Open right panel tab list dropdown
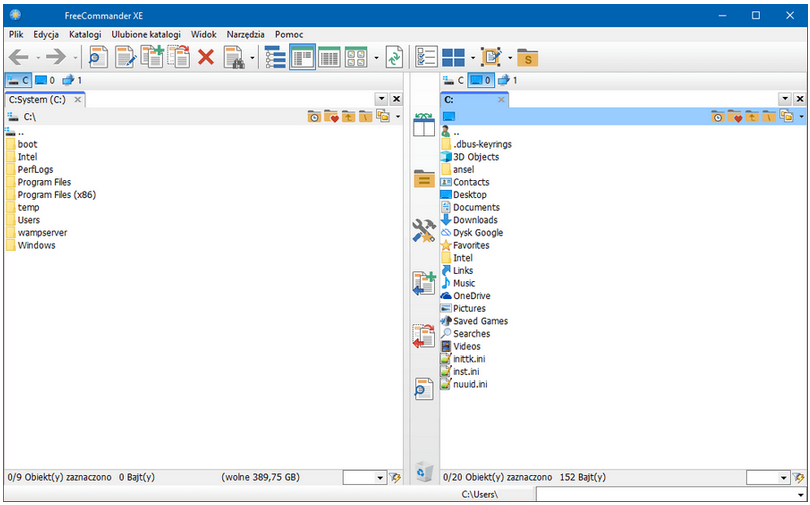The height and width of the screenshot is (505, 810). (785, 99)
